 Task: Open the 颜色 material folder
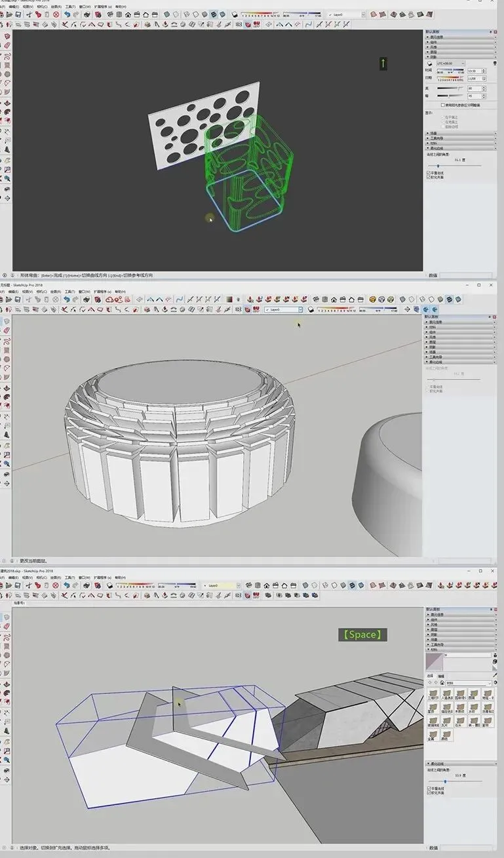(447, 735)
